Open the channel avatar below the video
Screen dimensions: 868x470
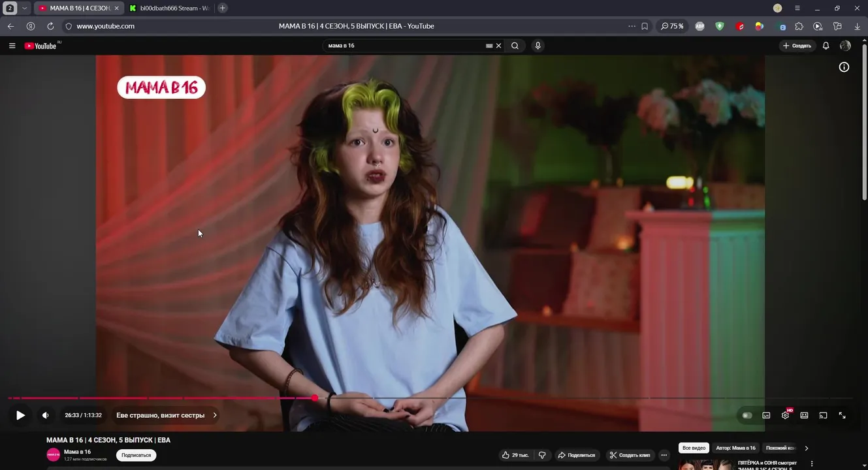pos(53,455)
